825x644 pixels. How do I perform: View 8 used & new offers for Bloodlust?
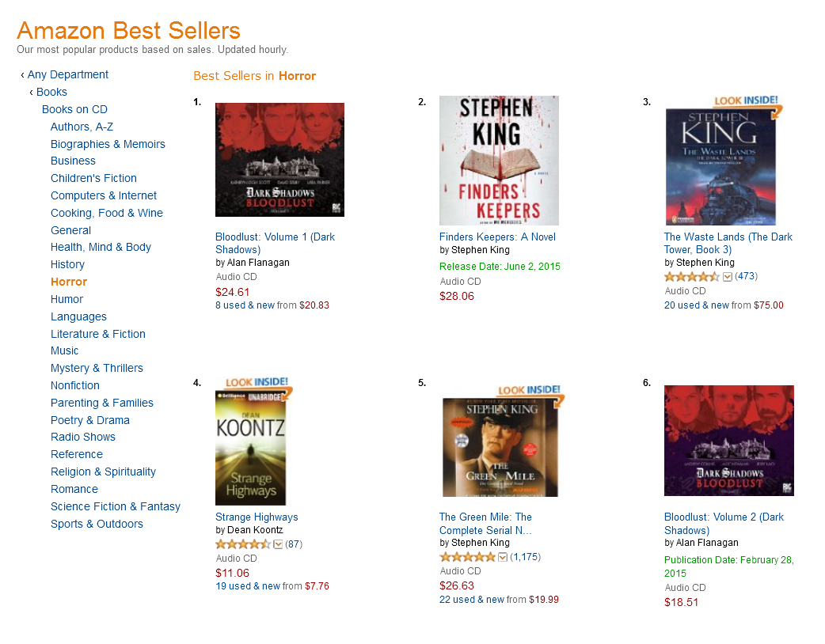click(245, 305)
